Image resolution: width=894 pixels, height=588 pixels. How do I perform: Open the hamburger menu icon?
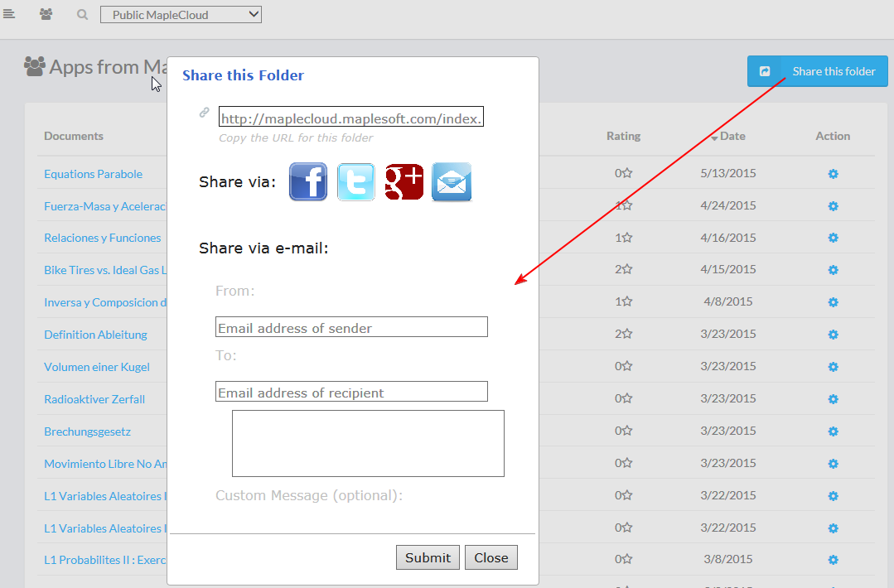pyautogui.click(x=8, y=14)
